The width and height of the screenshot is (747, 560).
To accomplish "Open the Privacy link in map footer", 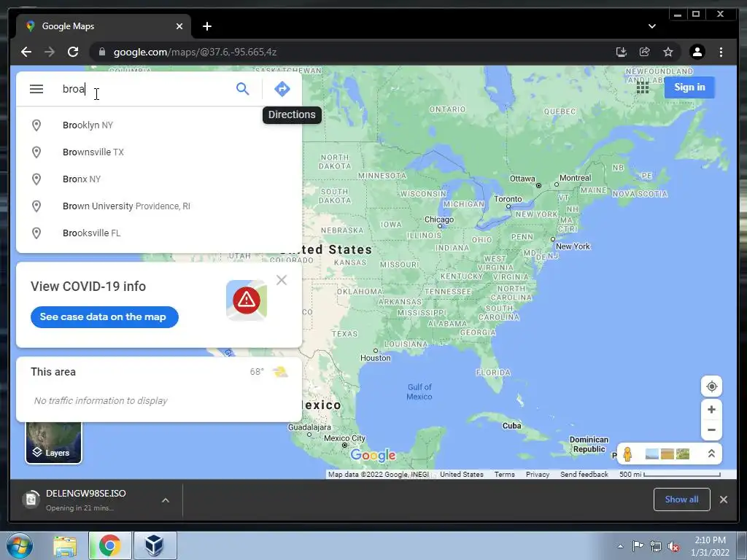I will click(x=538, y=474).
